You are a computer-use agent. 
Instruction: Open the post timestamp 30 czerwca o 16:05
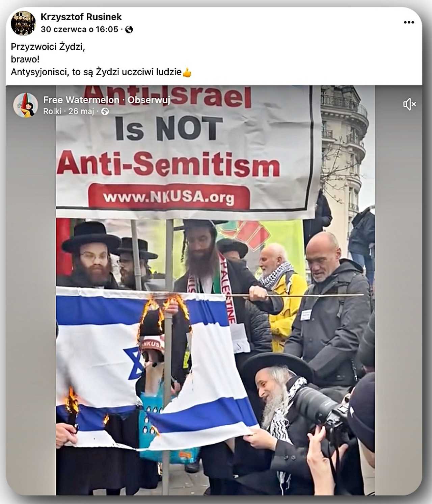[x=80, y=29]
